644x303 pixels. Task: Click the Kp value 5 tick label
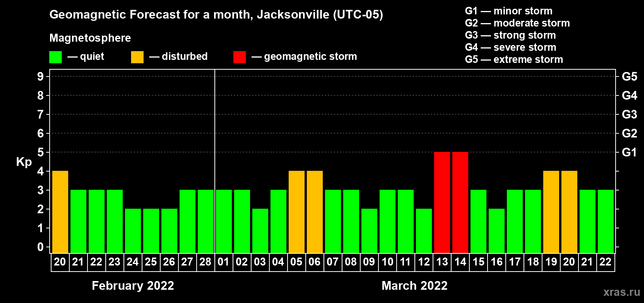tap(41, 152)
